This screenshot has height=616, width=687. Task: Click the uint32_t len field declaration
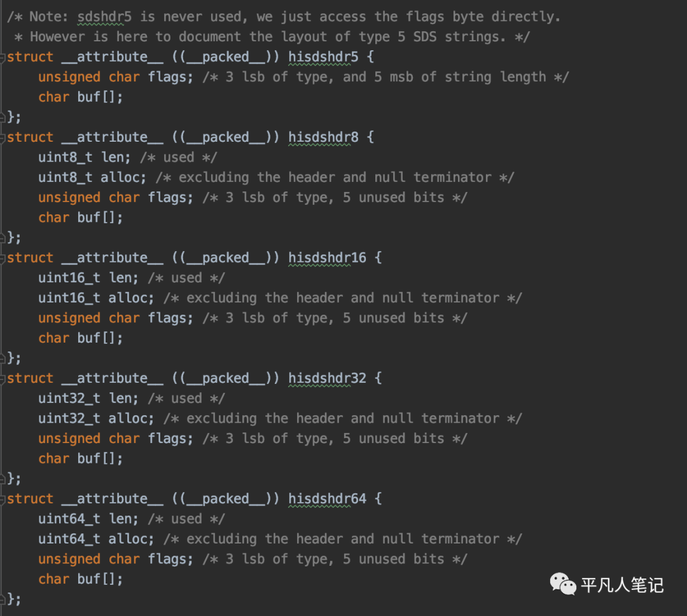[x=88, y=399]
